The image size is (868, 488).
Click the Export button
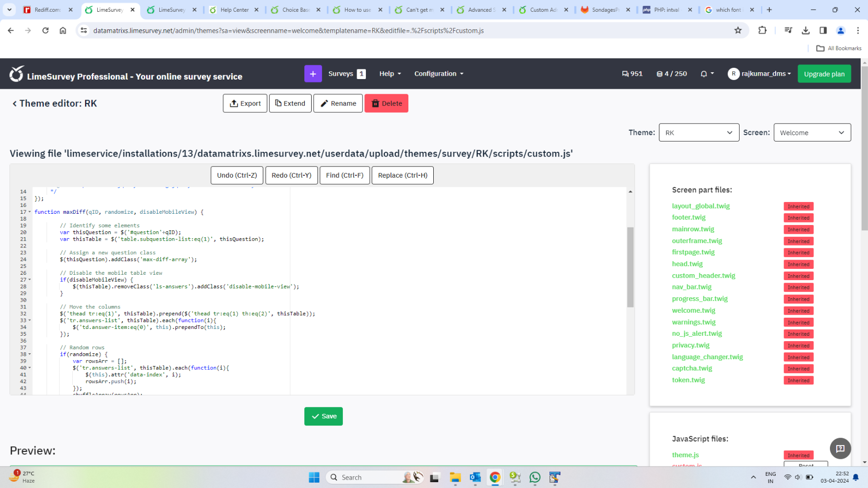point(245,103)
